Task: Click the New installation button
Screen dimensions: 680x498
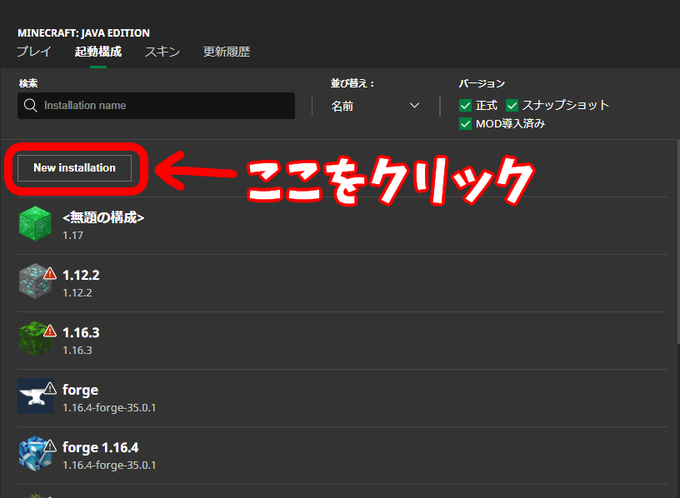Action: tap(74, 168)
